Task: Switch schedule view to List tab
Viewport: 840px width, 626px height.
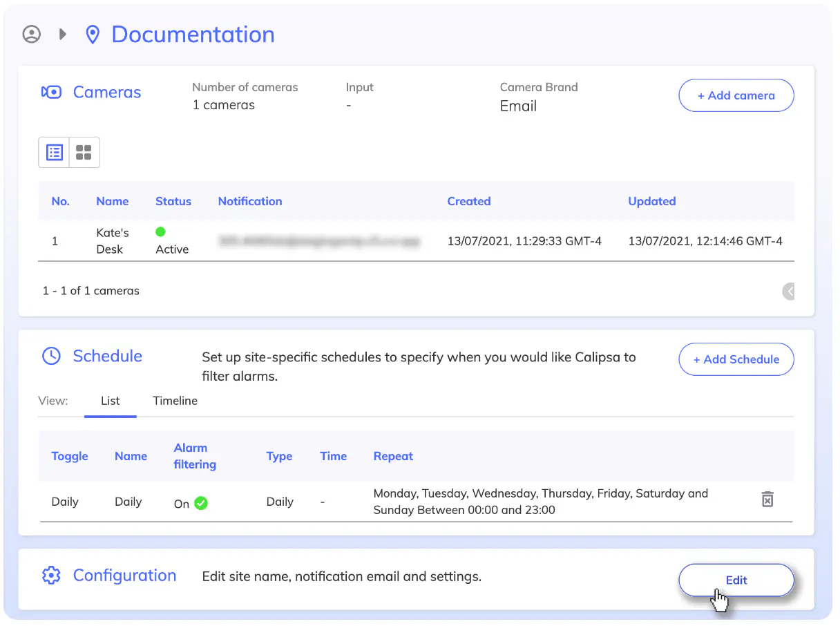Action: (x=111, y=401)
